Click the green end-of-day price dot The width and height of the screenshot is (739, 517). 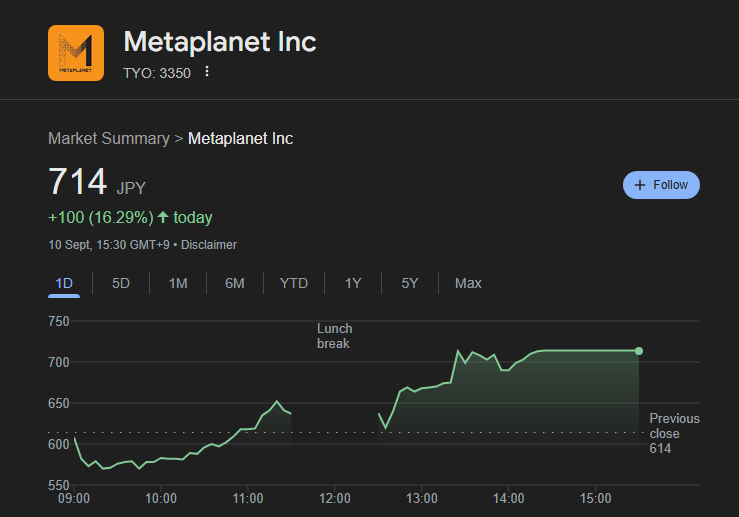tap(639, 351)
